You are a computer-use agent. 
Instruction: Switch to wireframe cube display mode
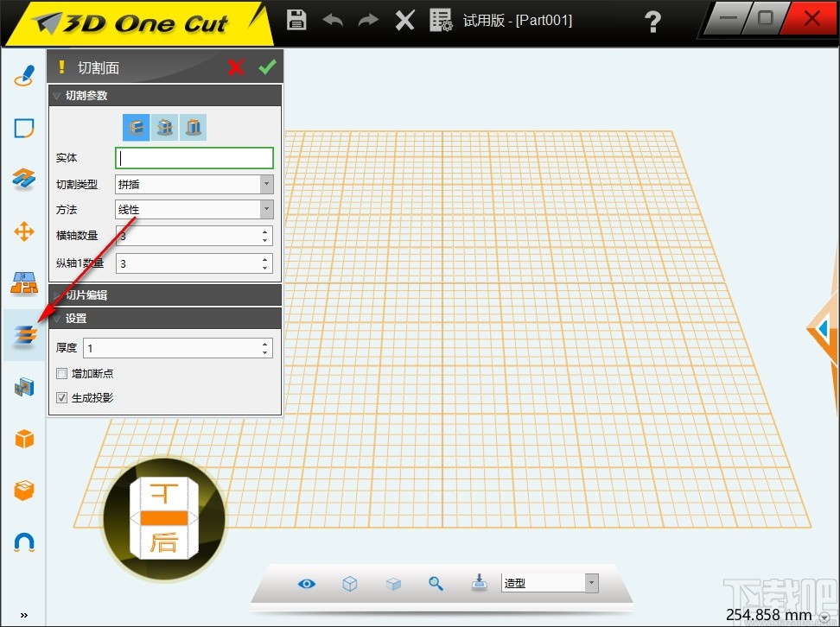(x=350, y=583)
